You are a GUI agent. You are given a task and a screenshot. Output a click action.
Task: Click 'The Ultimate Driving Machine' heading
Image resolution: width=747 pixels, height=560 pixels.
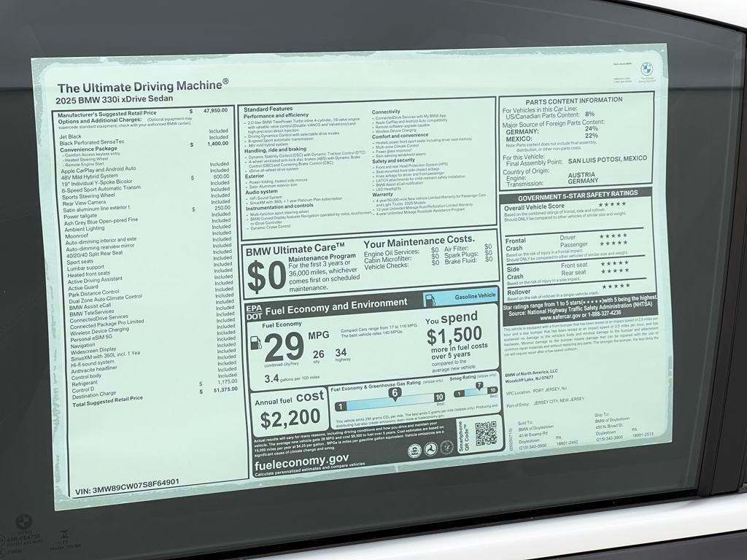(x=143, y=86)
